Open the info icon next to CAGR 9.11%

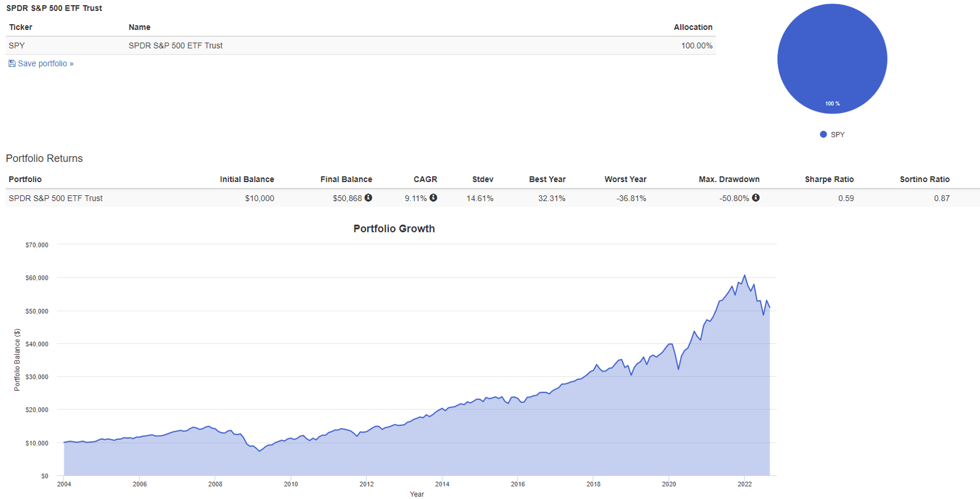coord(433,198)
